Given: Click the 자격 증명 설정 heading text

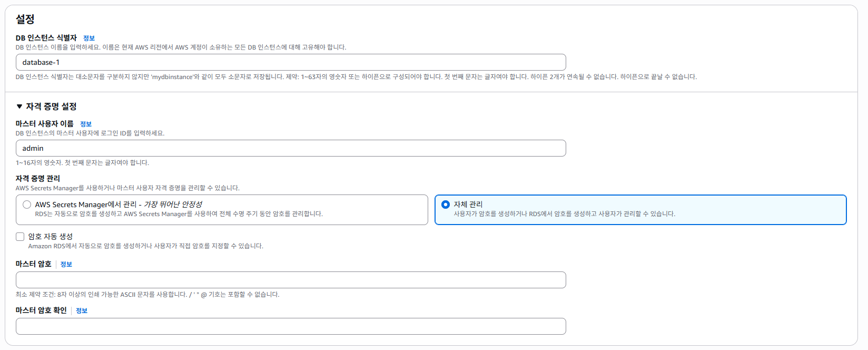Looking at the screenshot, I should point(51,106).
